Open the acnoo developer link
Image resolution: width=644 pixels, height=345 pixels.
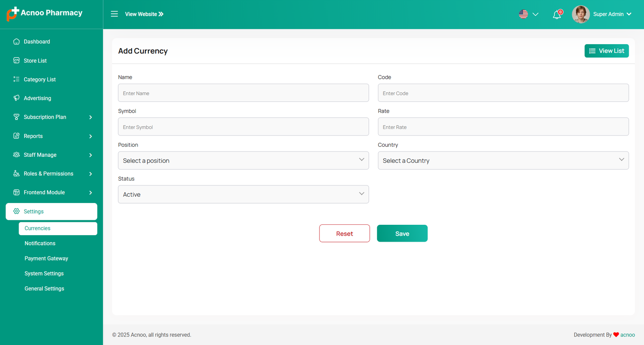(x=627, y=335)
